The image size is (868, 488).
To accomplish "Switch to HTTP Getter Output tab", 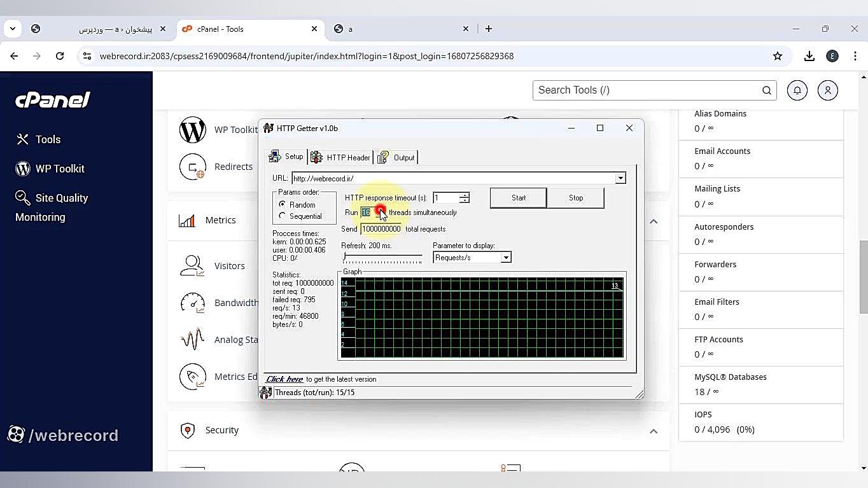I will 396,157.
